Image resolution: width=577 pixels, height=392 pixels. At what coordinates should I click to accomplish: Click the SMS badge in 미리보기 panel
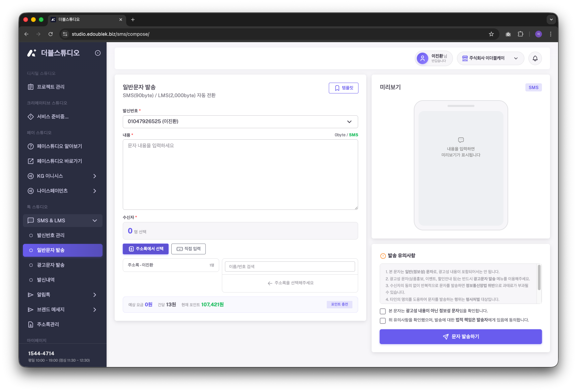[533, 87]
